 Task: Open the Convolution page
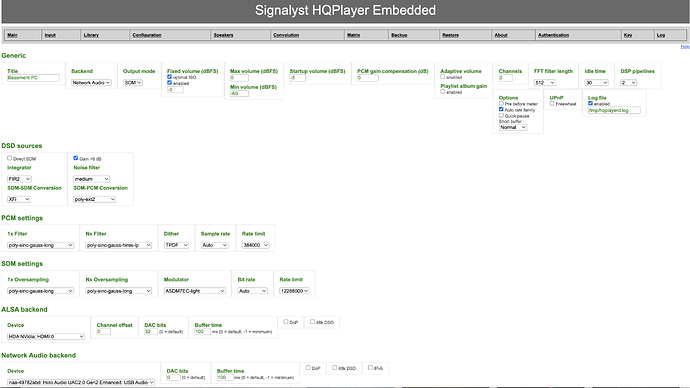pos(286,35)
